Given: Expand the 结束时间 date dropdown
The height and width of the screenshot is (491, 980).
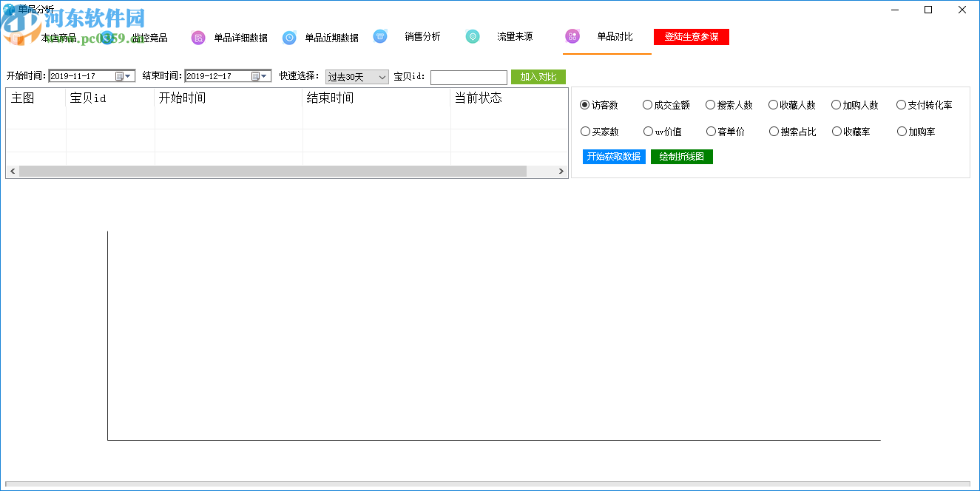Looking at the screenshot, I should [263, 76].
